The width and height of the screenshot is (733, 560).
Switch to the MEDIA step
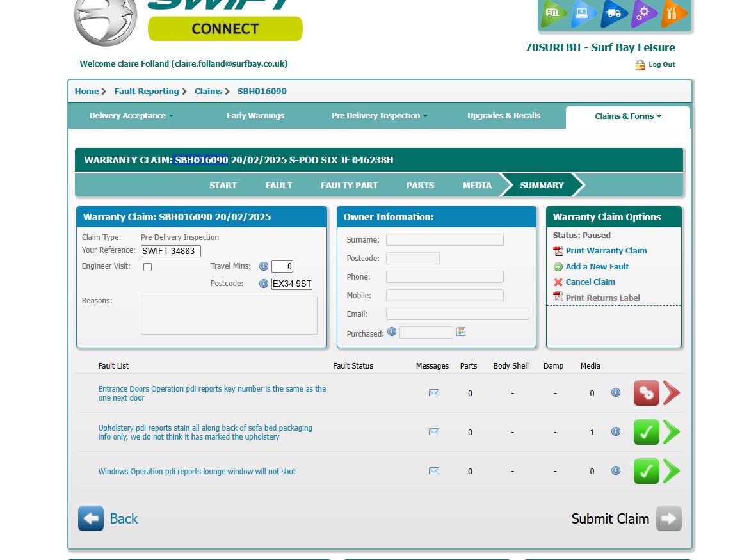click(477, 185)
